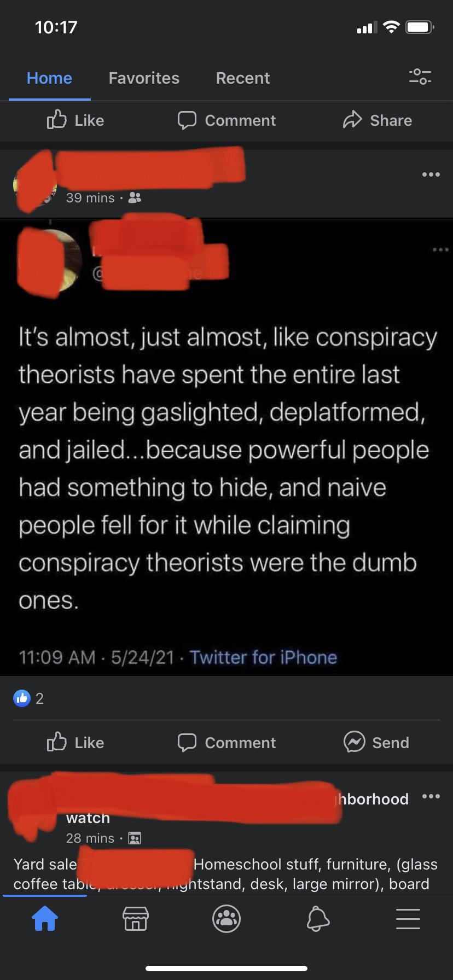The height and width of the screenshot is (980, 453).
Task: Share the previous post at the top
Action: [377, 120]
